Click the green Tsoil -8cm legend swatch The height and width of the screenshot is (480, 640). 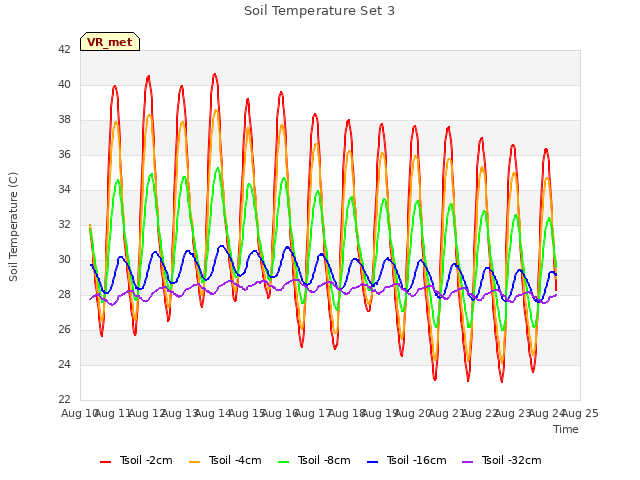284,461
